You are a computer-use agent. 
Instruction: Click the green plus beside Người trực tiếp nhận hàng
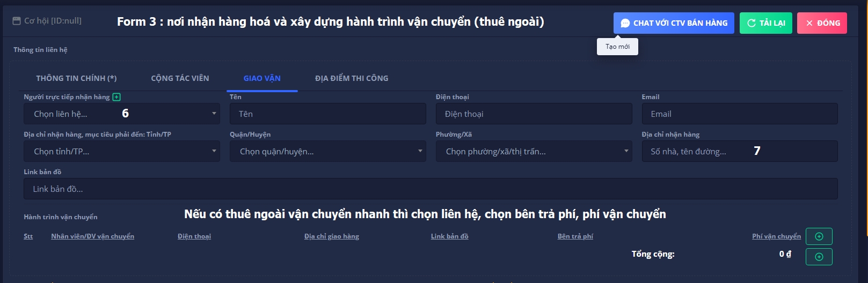[116, 97]
